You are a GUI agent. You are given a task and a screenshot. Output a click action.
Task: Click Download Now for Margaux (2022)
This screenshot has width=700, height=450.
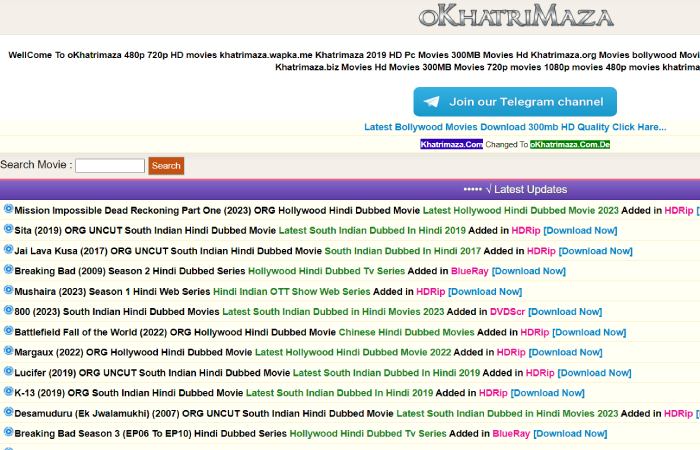(566, 353)
